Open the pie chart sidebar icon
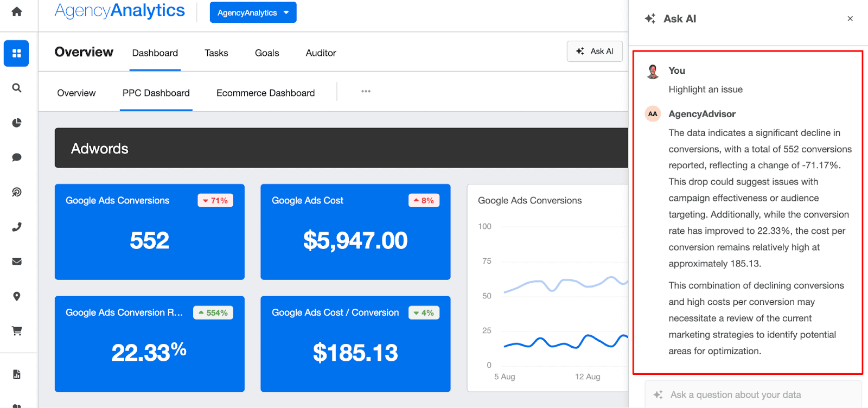868x408 pixels. pos(17,123)
